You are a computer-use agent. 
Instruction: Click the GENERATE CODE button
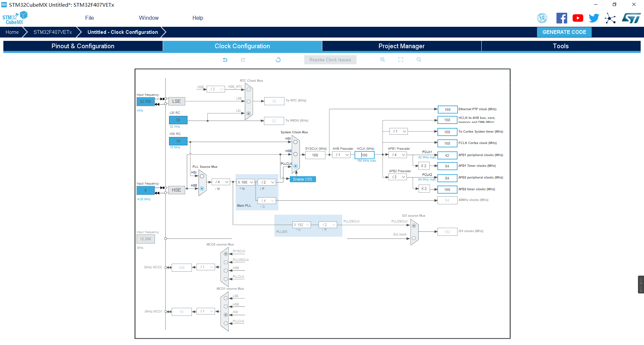pos(564,32)
